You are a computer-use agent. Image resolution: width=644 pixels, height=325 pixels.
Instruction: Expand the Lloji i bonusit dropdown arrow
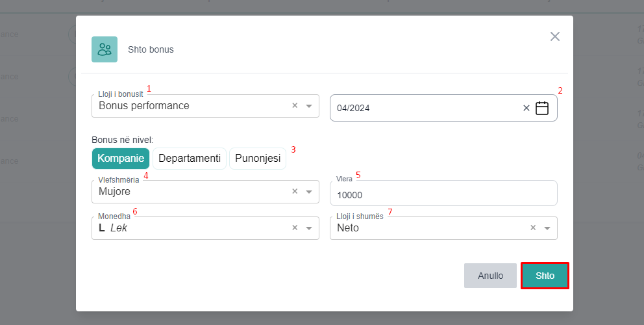[309, 105]
